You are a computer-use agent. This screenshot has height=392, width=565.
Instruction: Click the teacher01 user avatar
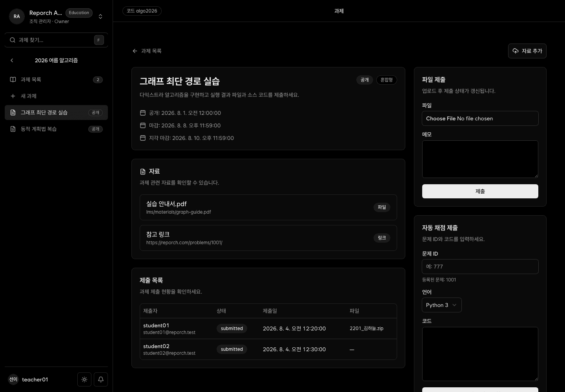click(13, 379)
